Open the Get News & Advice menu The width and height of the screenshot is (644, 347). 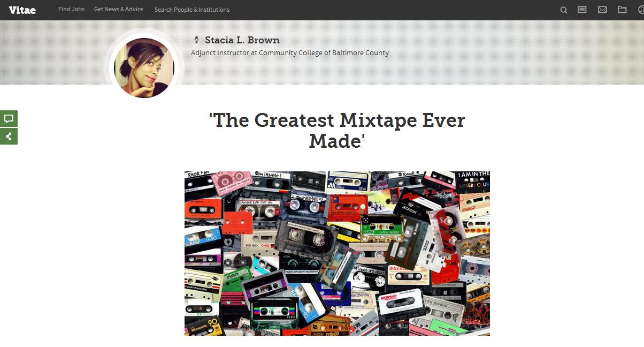click(x=119, y=9)
